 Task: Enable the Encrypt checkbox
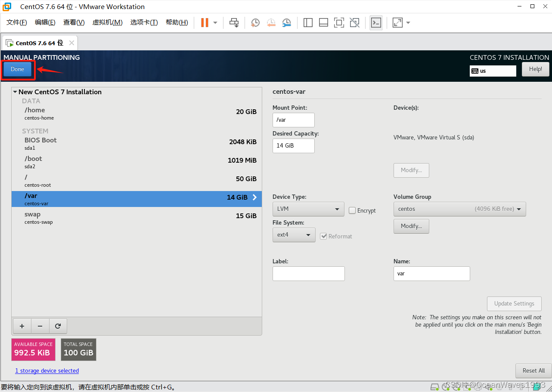point(352,210)
